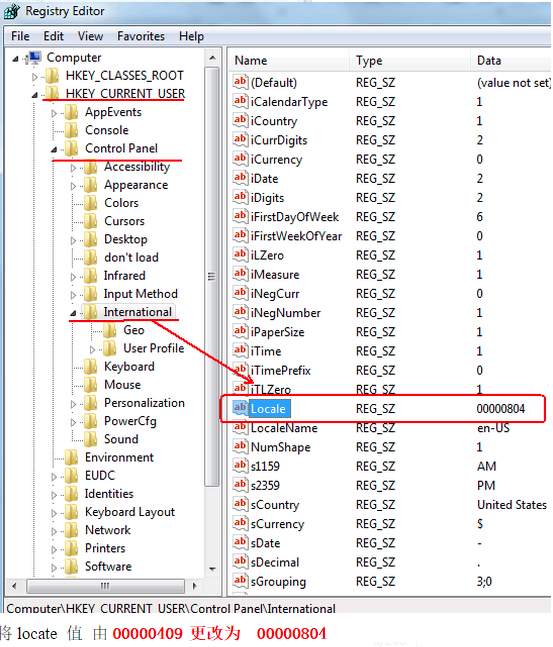The width and height of the screenshot is (553, 647).
Task: Click the Type column header
Action: pos(409,60)
